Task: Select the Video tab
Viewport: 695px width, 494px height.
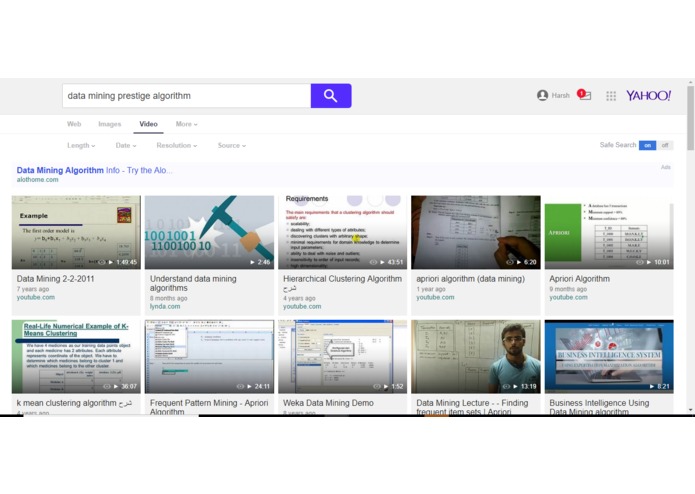Action: pos(148,124)
